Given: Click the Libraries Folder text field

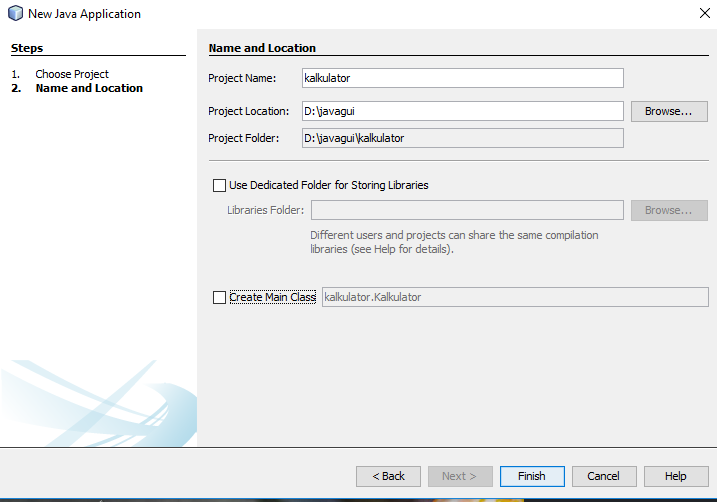Looking at the screenshot, I should (x=467, y=210).
